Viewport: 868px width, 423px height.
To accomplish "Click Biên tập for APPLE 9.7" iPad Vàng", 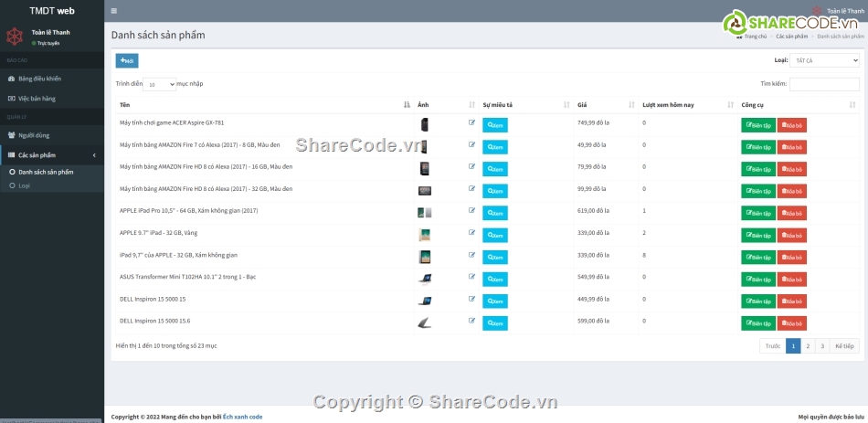I will coord(758,236).
